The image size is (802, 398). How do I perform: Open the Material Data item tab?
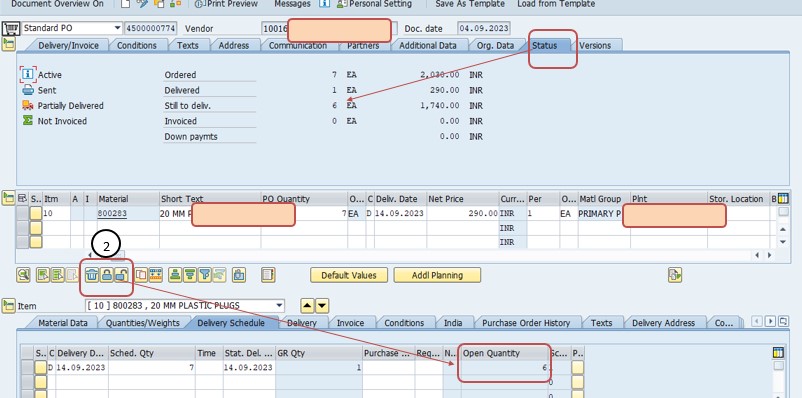(63, 323)
